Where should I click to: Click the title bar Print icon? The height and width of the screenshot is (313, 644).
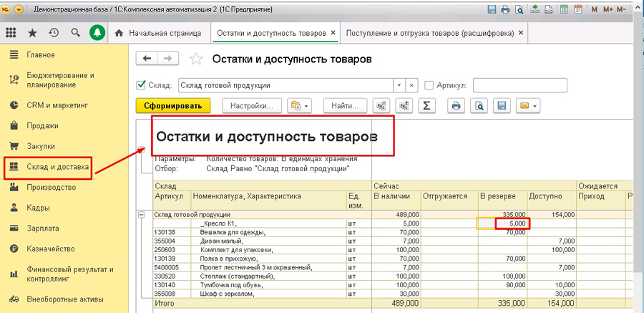pos(506,9)
